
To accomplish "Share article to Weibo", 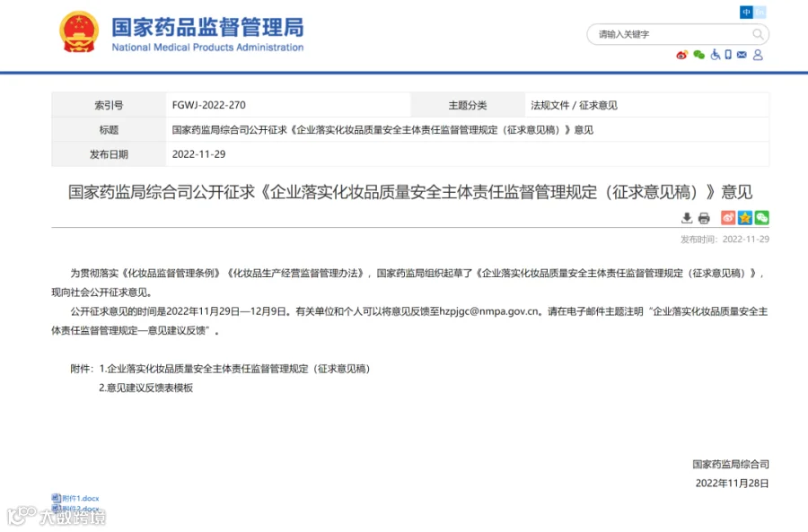I will [728, 218].
